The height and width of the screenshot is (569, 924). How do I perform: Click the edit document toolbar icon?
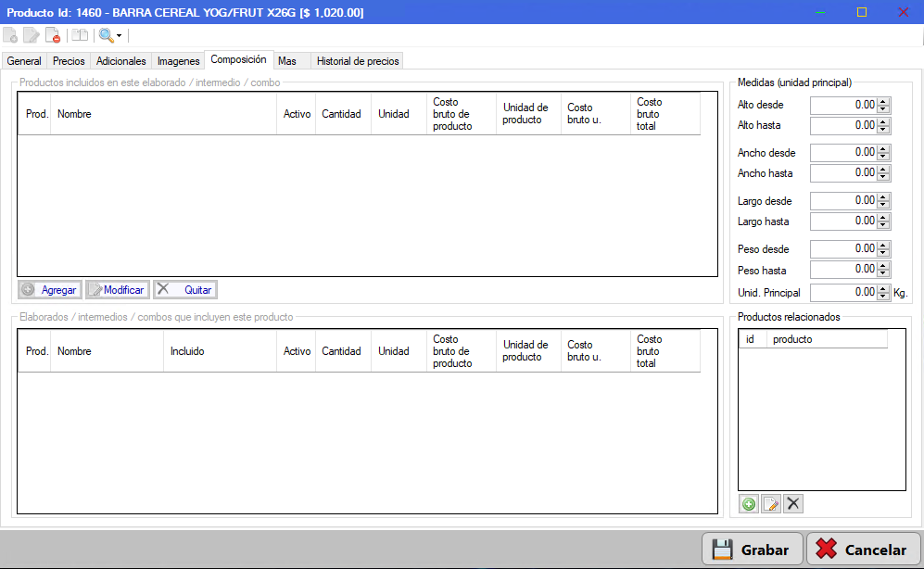pos(31,35)
